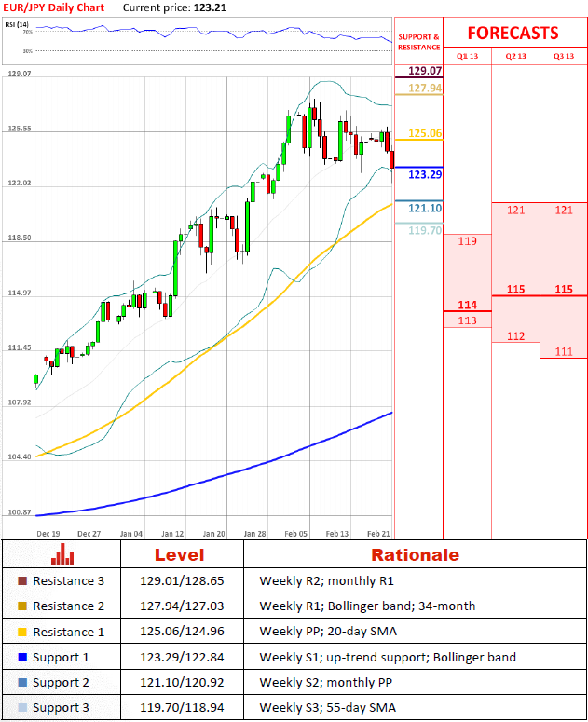
Task: Click the Support 3 row label
Action: (x=61, y=708)
